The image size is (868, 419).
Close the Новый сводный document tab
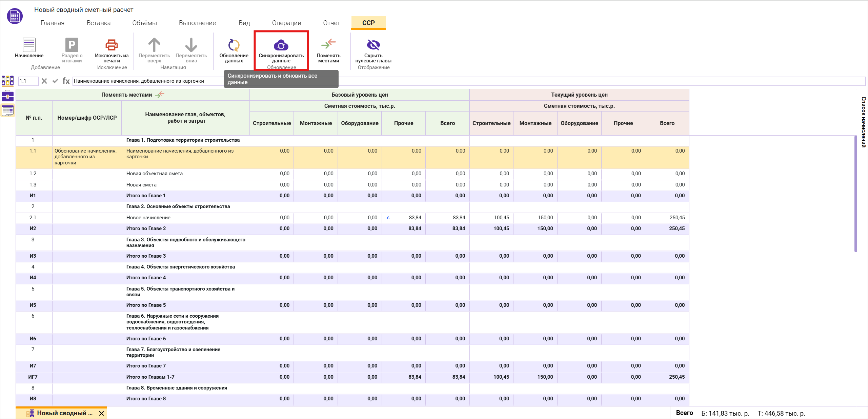(101, 413)
